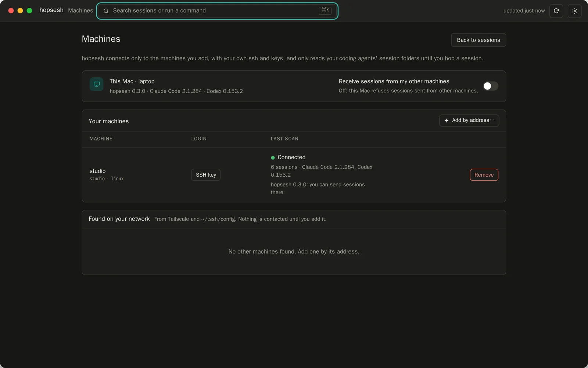Image resolution: width=588 pixels, height=368 pixels.
Task: Click the search magnifier icon
Action: [106, 11]
